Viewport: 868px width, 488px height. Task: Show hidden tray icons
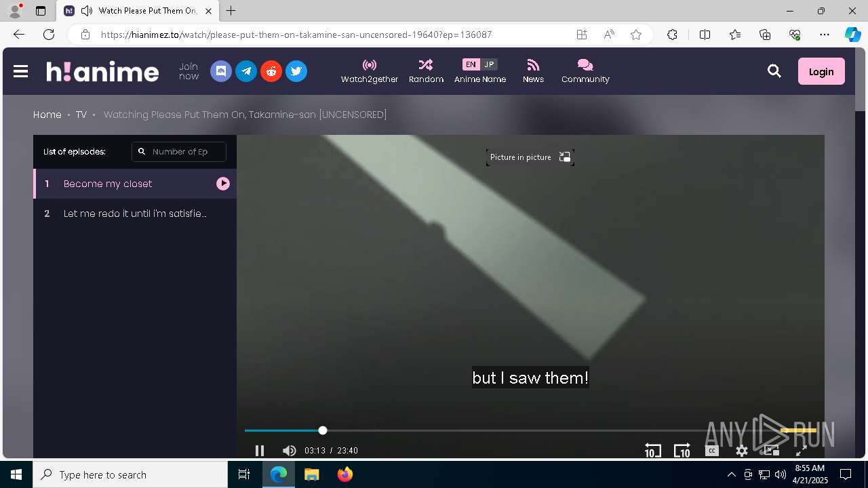pos(731,474)
